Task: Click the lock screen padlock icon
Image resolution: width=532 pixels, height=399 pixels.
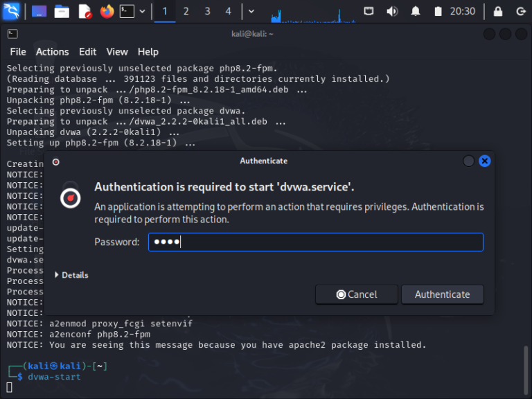Action: click(x=497, y=11)
